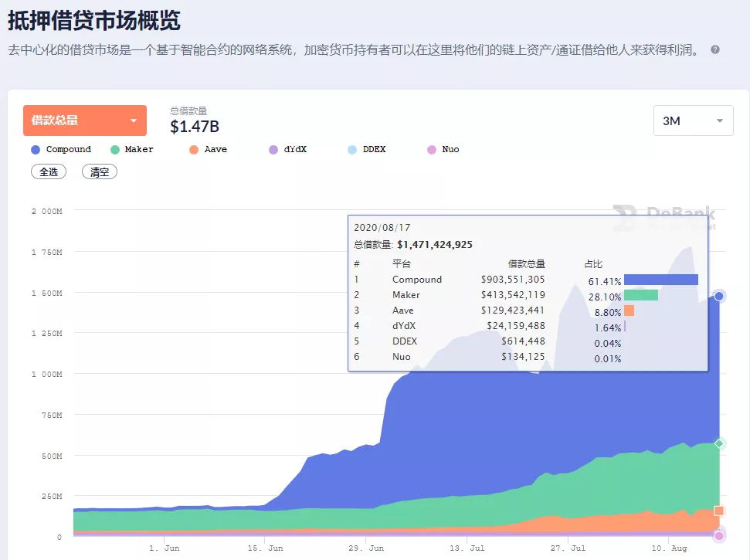Click the Aave amount $129,423,441
This screenshot has height=560, width=750.
point(513,311)
